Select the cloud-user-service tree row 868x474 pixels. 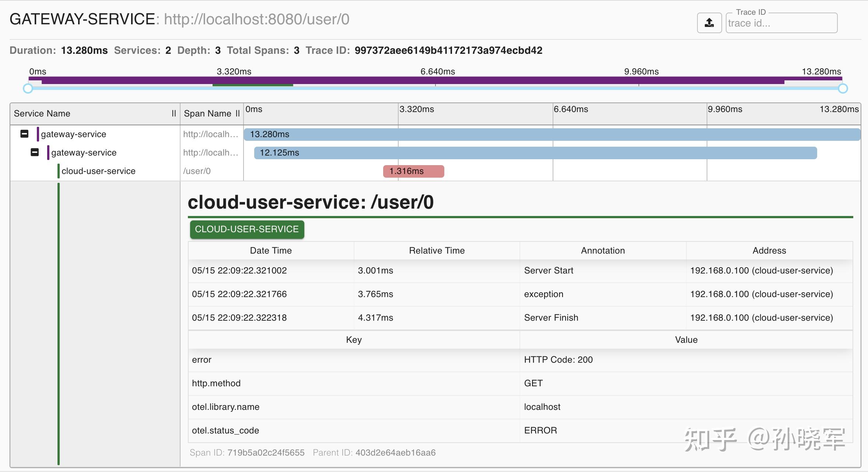[95, 171]
